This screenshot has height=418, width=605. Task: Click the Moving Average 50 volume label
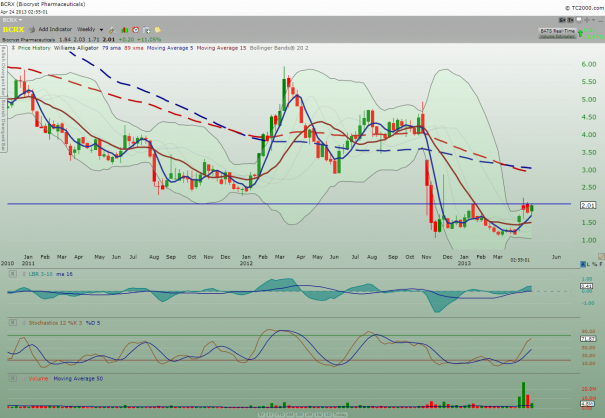78,379
